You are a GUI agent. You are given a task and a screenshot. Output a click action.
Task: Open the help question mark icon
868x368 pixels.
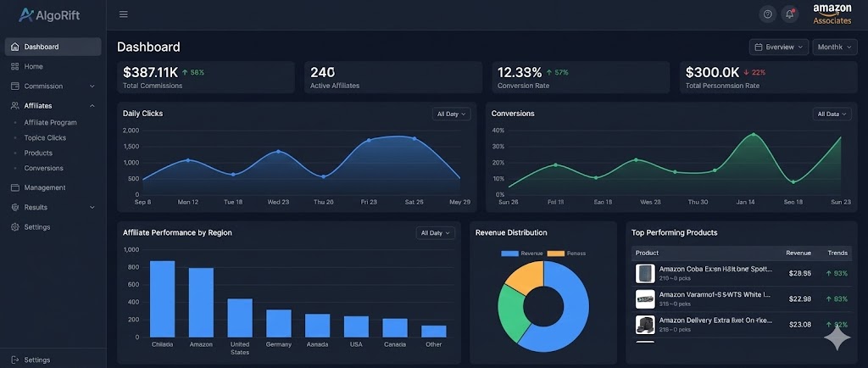(x=767, y=14)
